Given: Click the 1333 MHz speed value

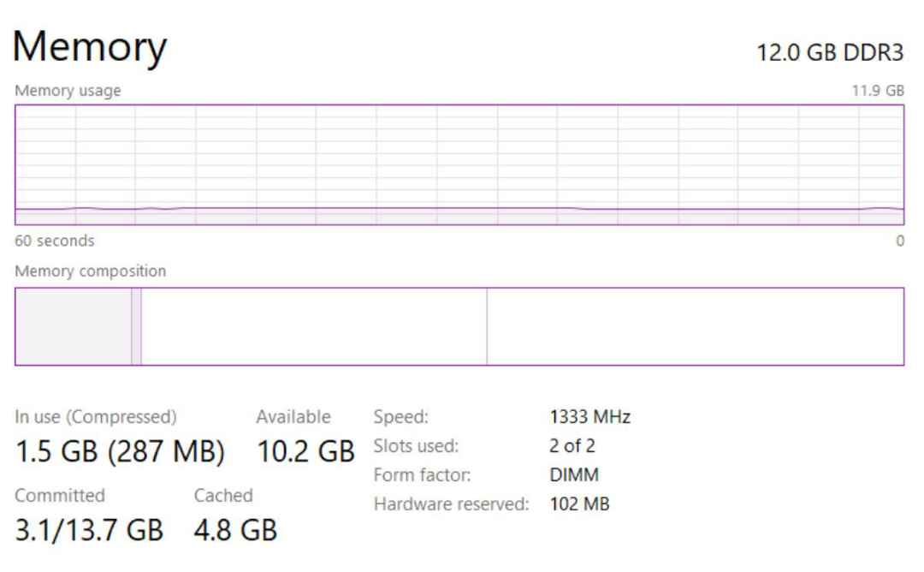Looking at the screenshot, I should coord(589,418).
